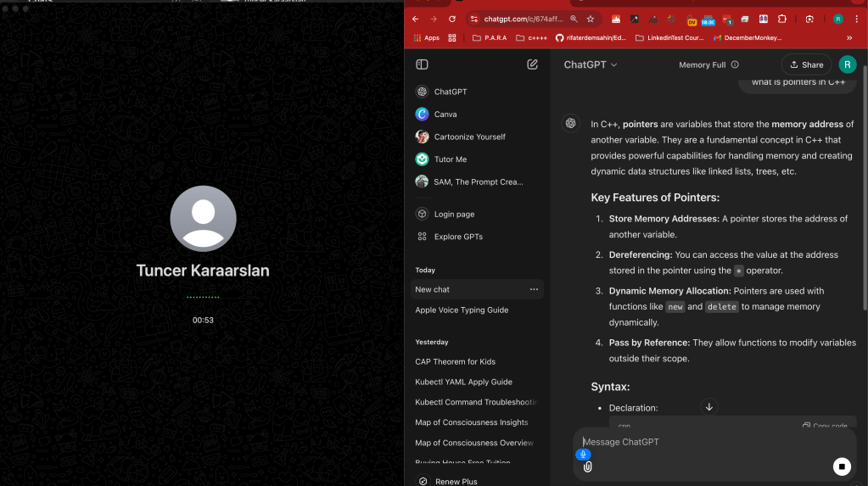
Task: Copy code from the cpp block
Action: pos(825,426)
